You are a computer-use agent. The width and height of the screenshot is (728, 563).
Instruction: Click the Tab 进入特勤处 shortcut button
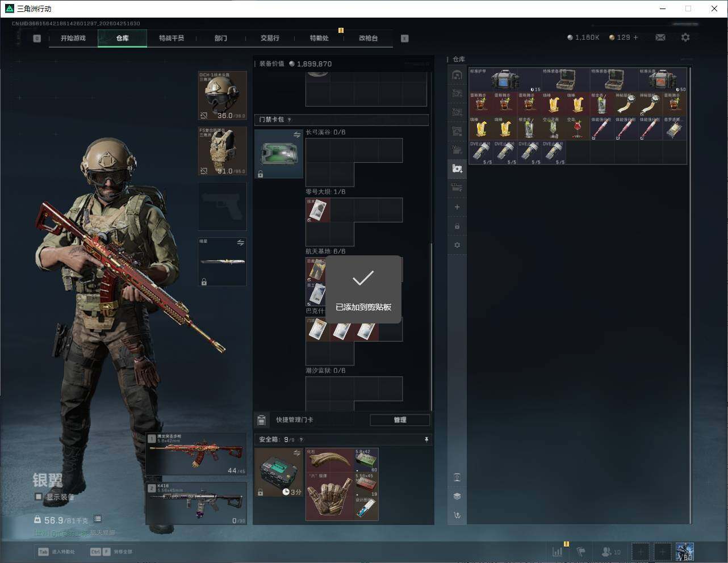coord(56,552)
